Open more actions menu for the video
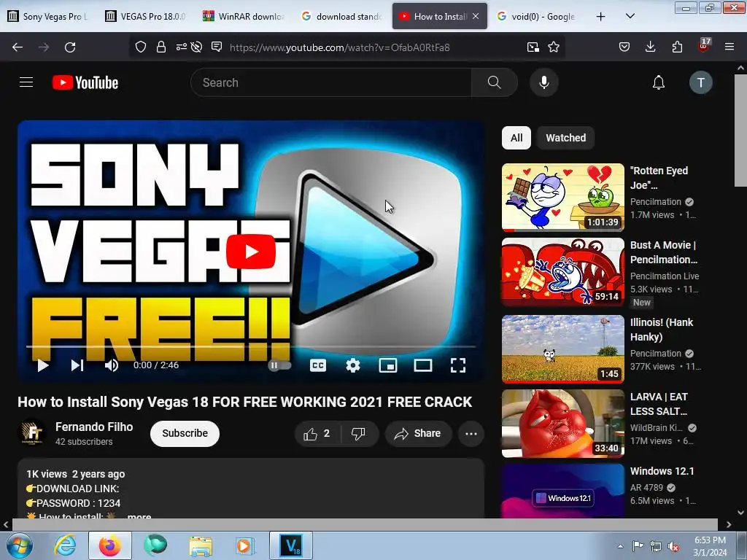This screenshot has height=560, width=747. 471,433
